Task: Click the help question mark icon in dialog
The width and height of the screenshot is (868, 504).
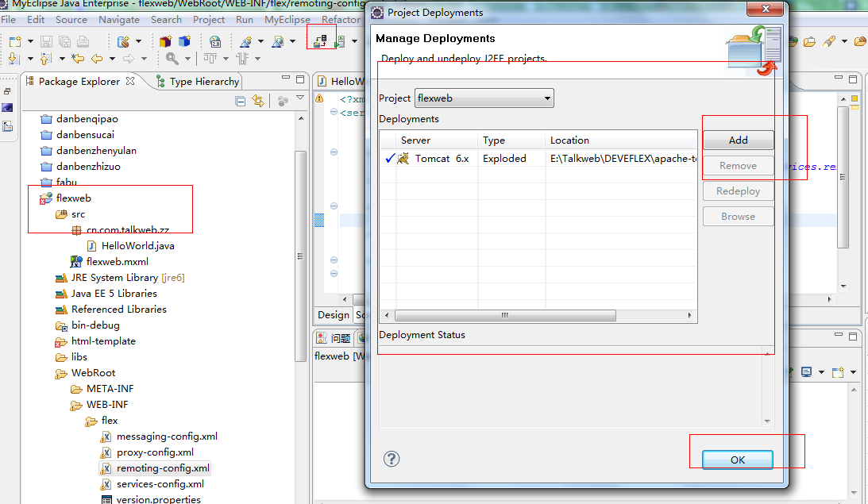Action: (x=392, y=459)
